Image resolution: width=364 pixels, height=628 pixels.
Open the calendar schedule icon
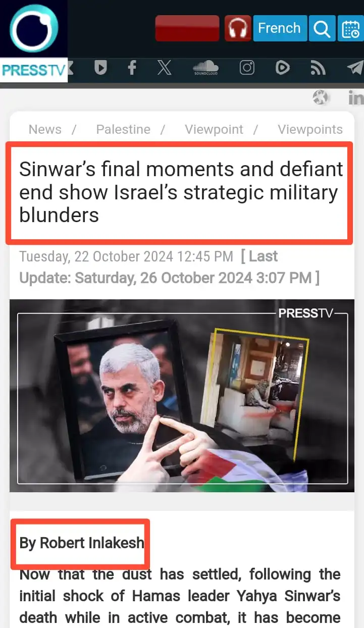(350, 28)
